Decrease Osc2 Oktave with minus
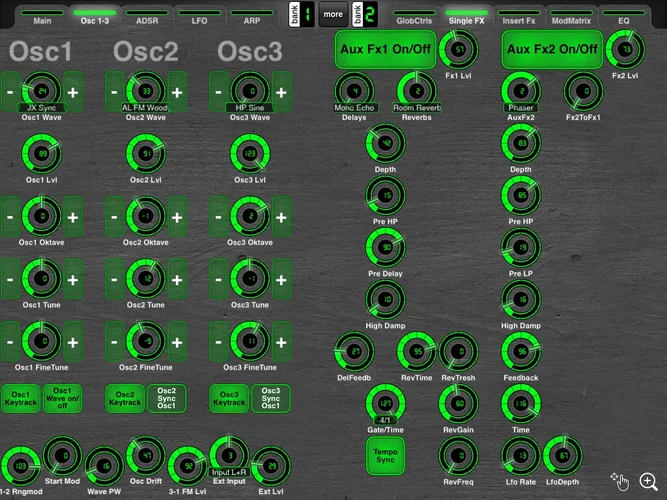The image size is (667, 500). tap(114, 217)
